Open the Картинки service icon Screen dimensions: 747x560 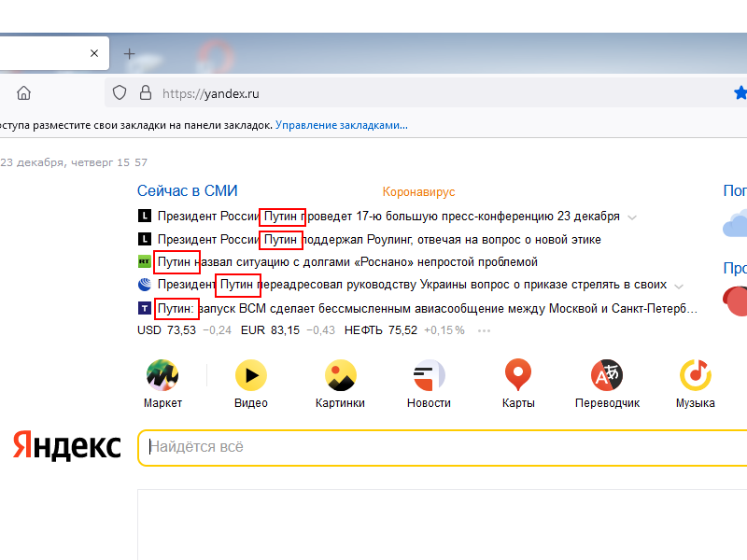pyautogui.click(x=340, y=375)
